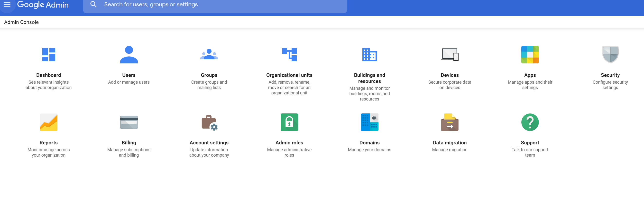Viewport: 644px width, 201px height.
Task: Click 'See relevant insights about your organization' text
Action: click(x=48, y=85)
